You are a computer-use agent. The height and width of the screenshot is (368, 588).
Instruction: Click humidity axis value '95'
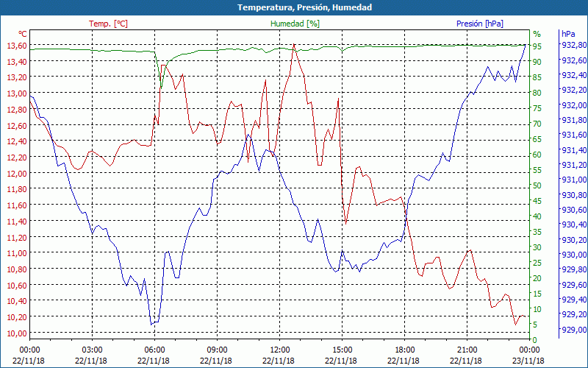537,46
